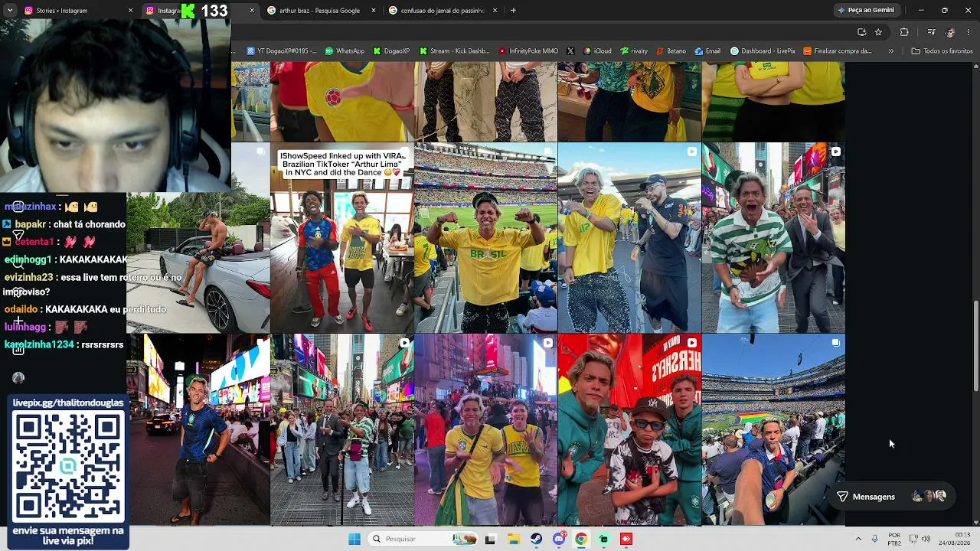Image resolution: width=980 pixels, height=551 pixels.
Task: Open the stadium post with BRASIL shirt
Action: (x=485, y=238)
